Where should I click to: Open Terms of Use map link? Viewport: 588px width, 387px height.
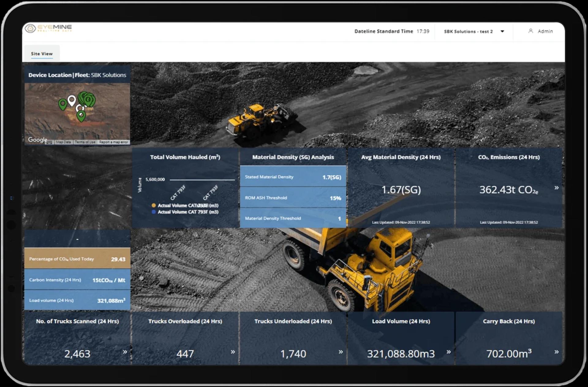click(x=85, y=142)
